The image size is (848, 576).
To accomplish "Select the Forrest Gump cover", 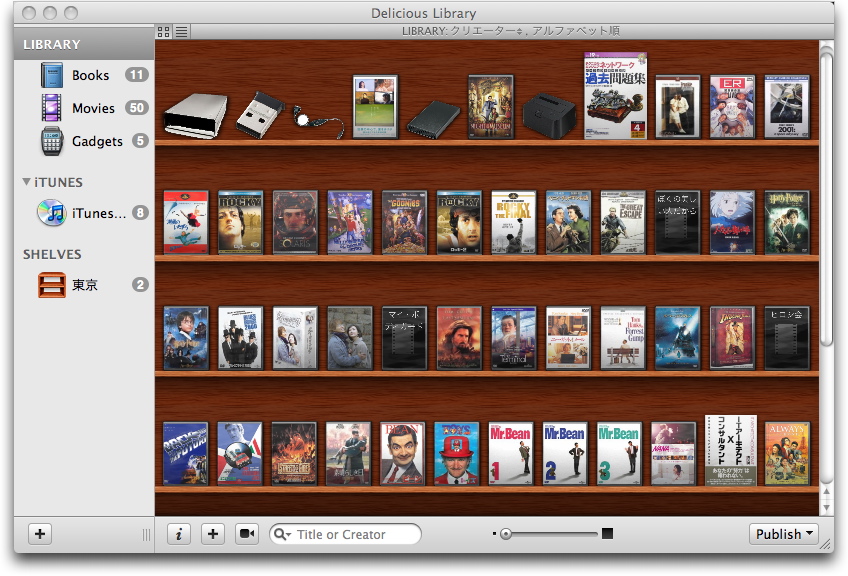I will pos(622,338).
